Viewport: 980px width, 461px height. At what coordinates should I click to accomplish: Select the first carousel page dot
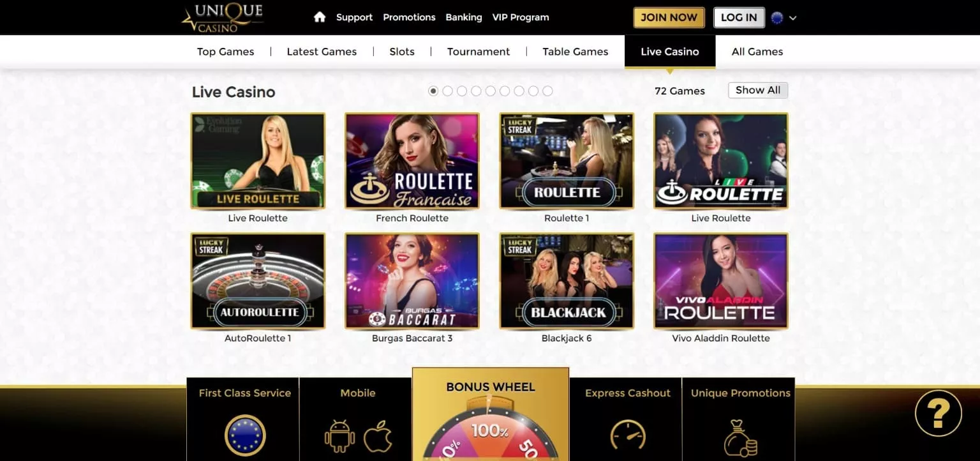point(433,91)
